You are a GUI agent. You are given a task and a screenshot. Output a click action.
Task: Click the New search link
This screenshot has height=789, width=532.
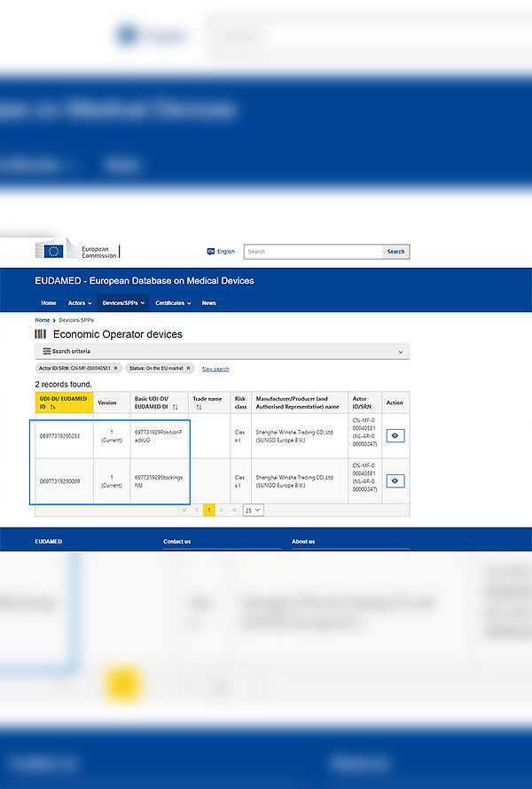(x=215, y=369)
